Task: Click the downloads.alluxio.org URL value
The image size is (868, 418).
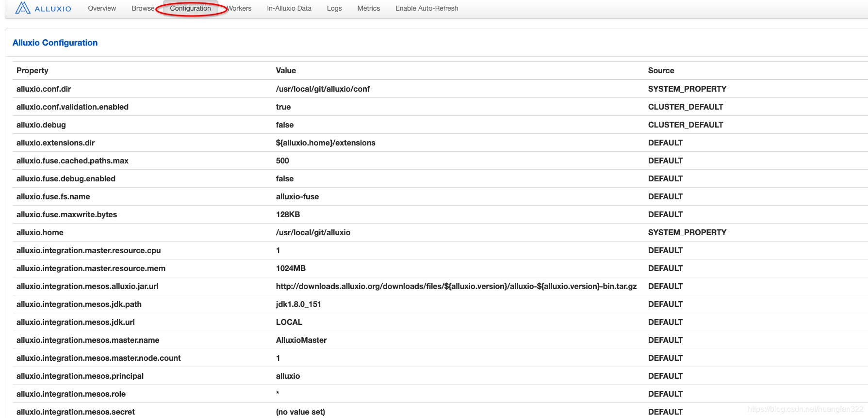Action: (x=456, y=286)
